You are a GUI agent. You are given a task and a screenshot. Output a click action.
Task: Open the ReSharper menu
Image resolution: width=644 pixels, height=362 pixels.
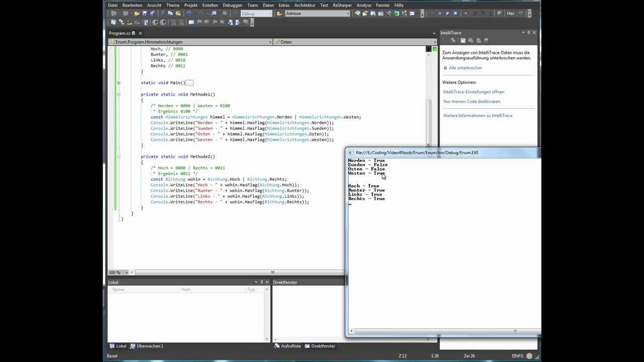point(342,5)
